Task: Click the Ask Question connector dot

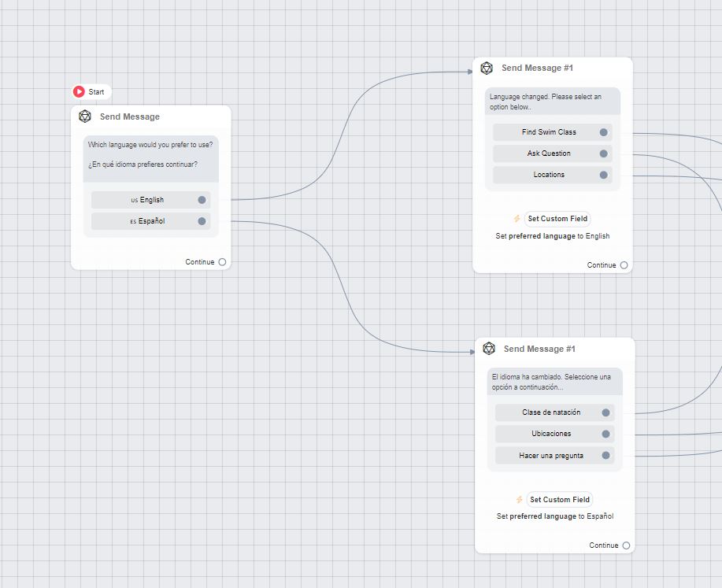Action: pos(604,153)
